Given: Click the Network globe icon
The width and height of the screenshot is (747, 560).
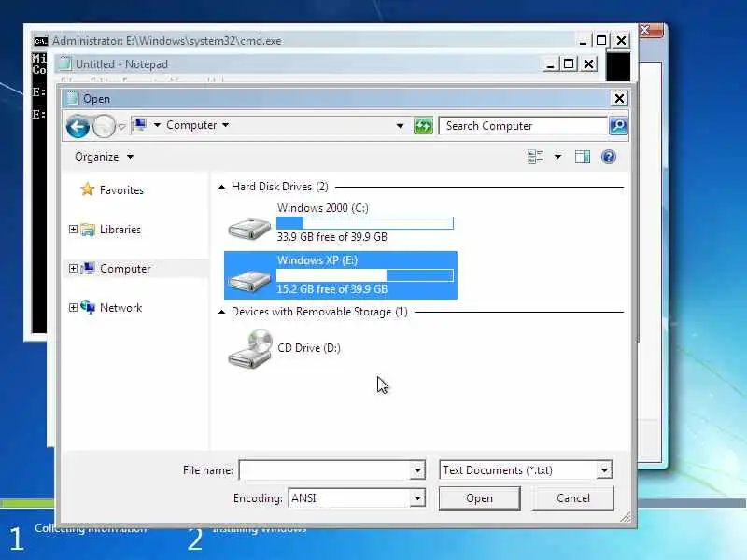Looking at the screenshot, I should click(x=88, y=308).
